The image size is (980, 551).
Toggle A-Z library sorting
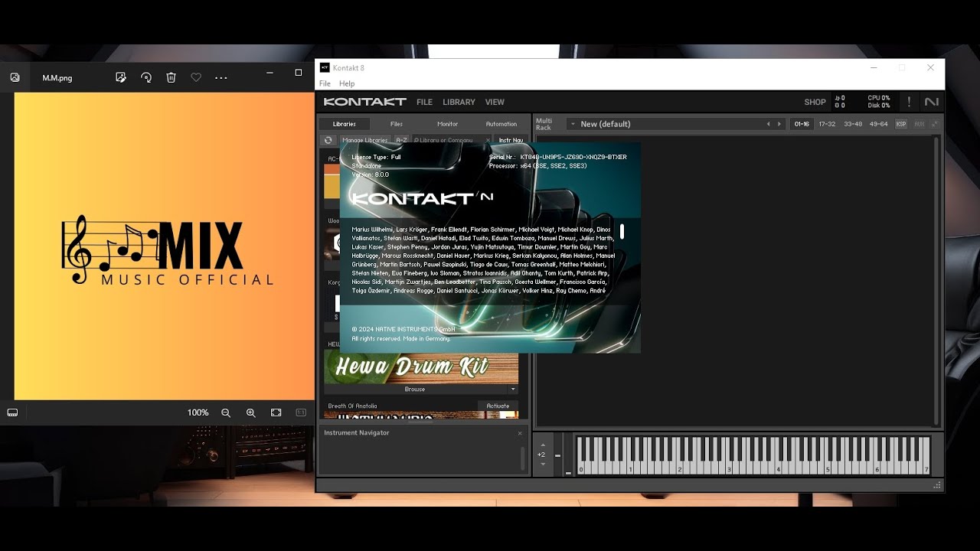401,140
